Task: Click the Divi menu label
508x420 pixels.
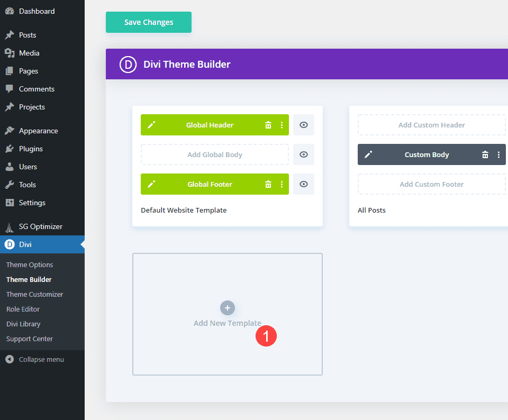Action: pyautogui.click(x=25, y=244)
